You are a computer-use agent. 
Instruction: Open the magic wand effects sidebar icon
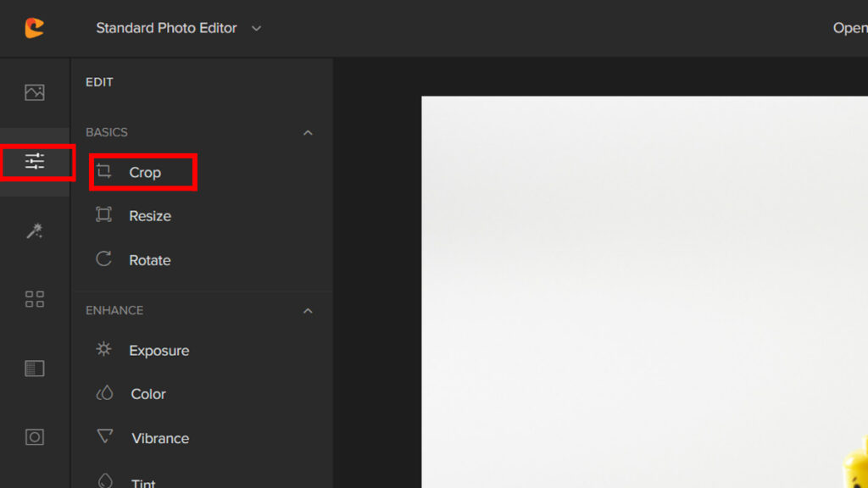[35, 230]
